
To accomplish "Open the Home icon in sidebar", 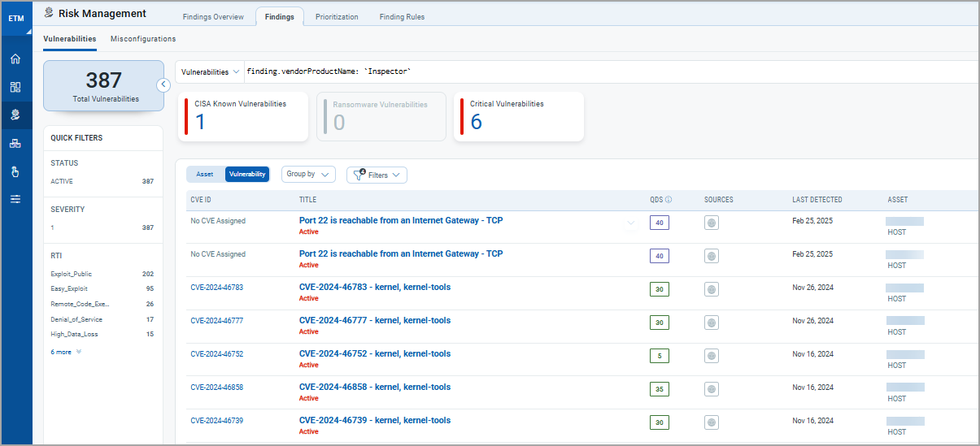I will [15, 59].
